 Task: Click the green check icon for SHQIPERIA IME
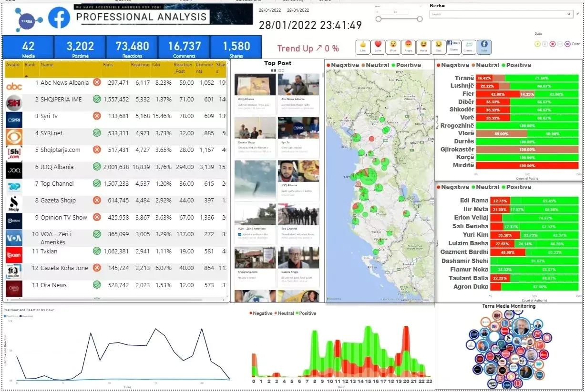97,99
